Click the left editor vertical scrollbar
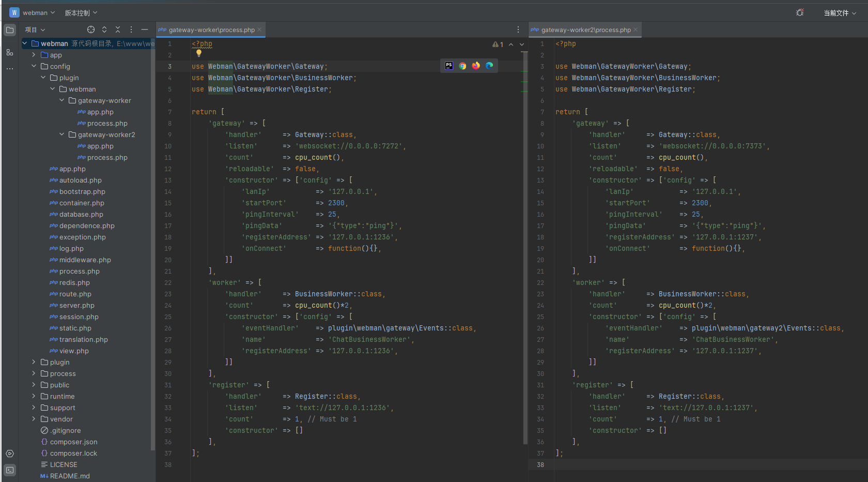Screen dimensions: 868x482 525,248
